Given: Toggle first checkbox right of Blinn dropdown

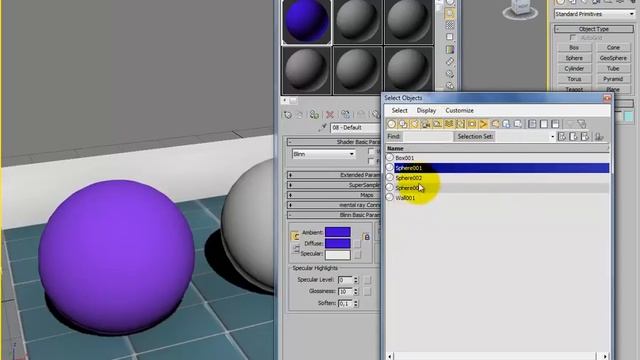Looking at the screenshot, I should (371, 151).
